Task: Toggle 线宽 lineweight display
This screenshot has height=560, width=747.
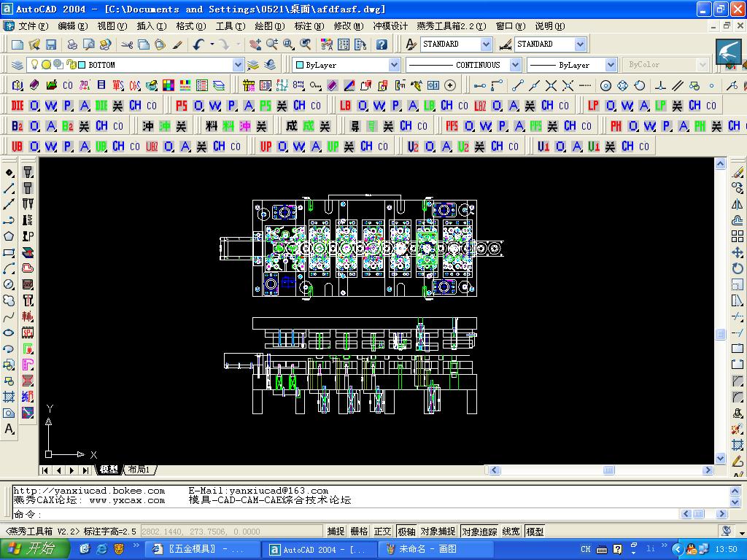Action: pos(511,532)
